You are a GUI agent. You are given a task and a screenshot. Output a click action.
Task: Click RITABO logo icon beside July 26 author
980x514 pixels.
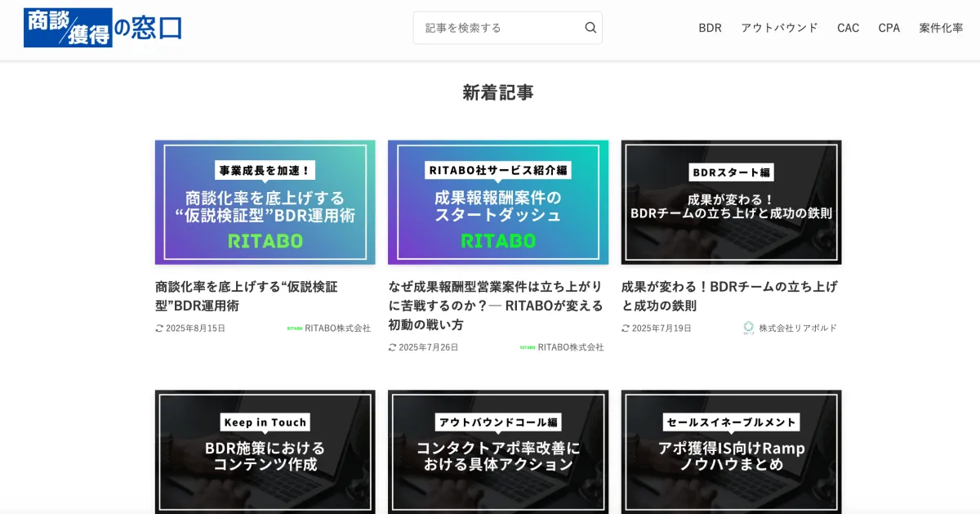(x=528, y=347)
